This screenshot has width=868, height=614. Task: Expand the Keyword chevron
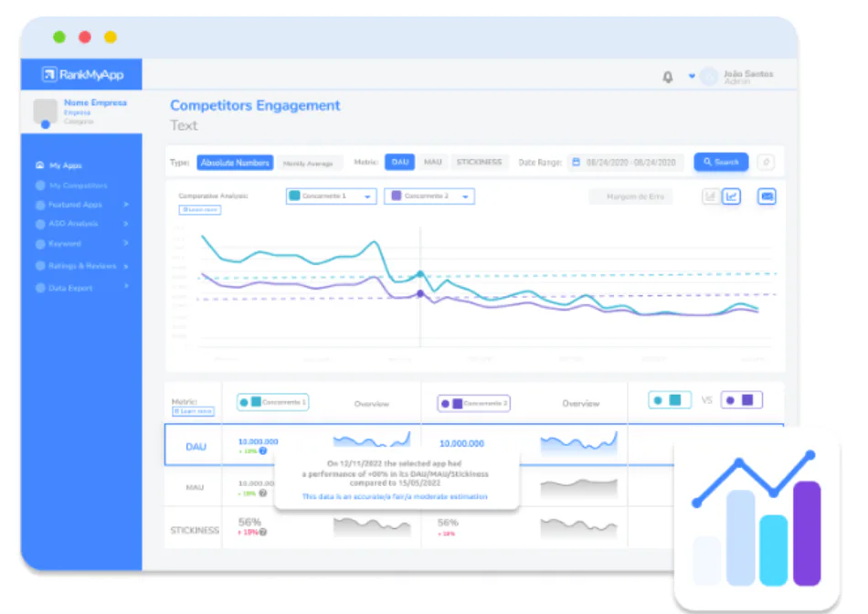[x=126, y=243]
